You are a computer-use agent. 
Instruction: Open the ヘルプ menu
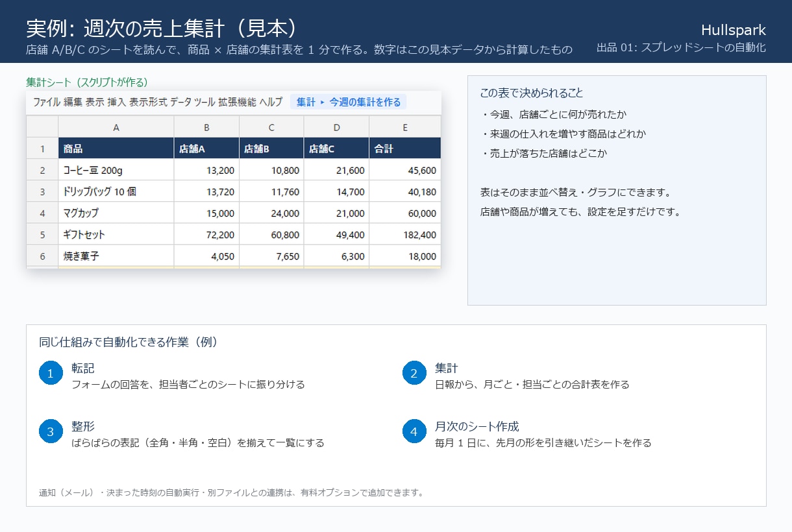coord(271,102)
